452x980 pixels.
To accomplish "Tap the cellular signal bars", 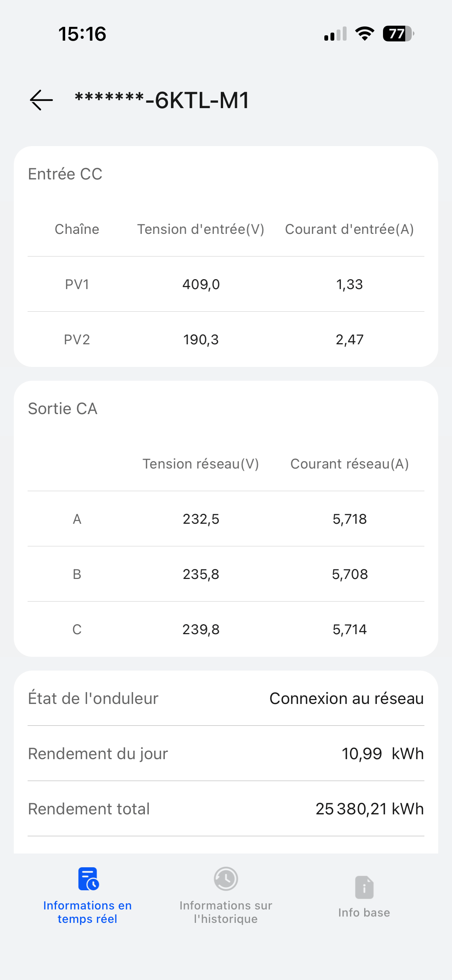I will click(335, 34).
